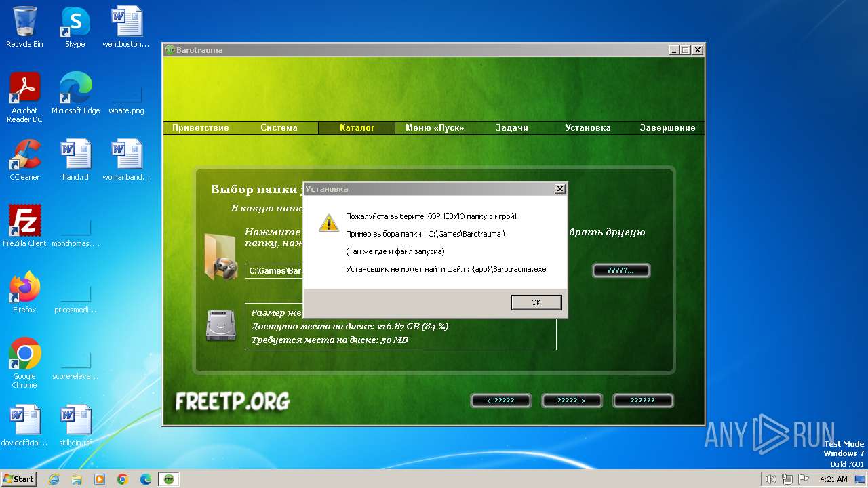
Task: Select the ifland.rtf document icon
Action: 75,160
